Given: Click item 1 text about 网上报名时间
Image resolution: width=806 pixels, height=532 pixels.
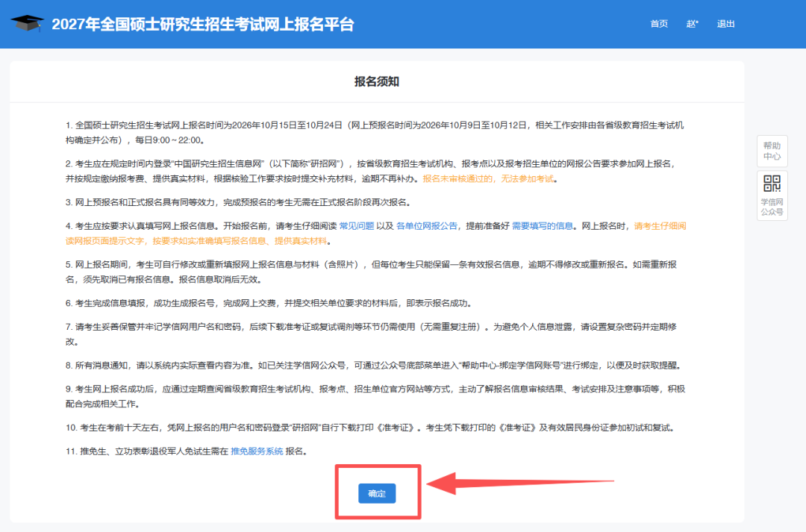Looking at the screenshot, I should tap(375, 133).
